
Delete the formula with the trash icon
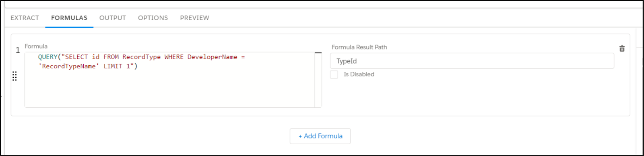(x=622, y=48)
